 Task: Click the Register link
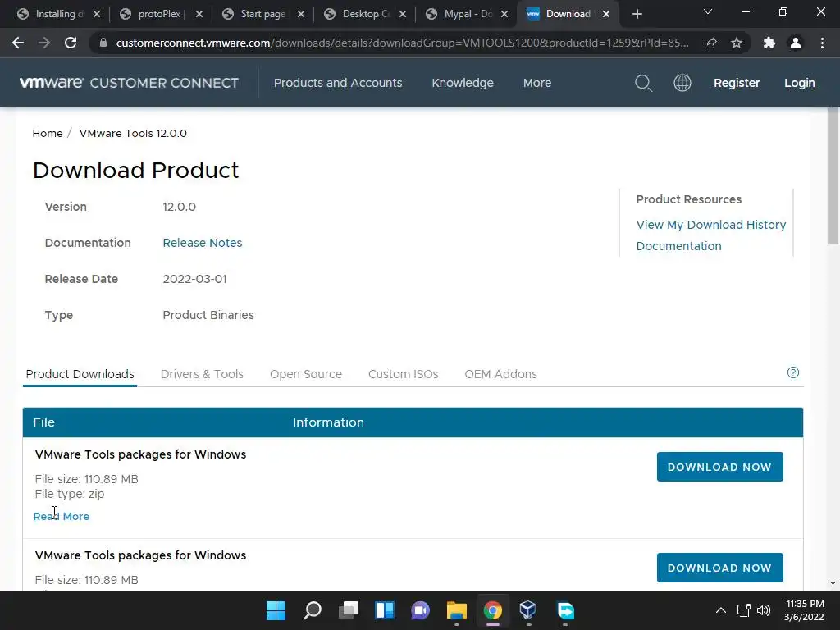tap(737, 83)
